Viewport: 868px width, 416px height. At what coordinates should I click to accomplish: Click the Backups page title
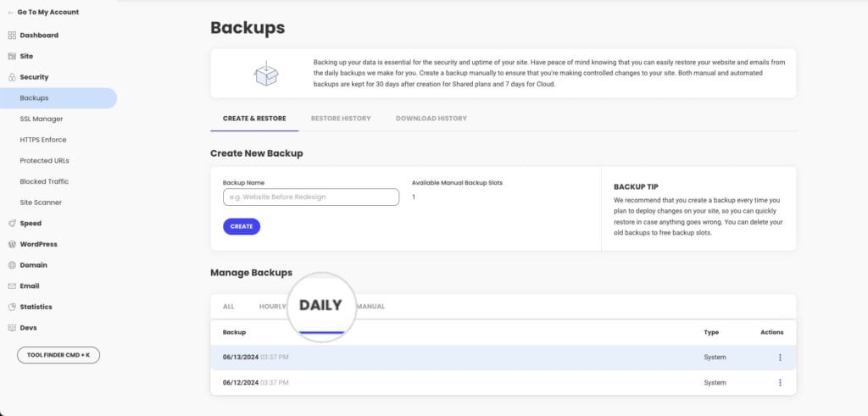click(x=248, y=28)
